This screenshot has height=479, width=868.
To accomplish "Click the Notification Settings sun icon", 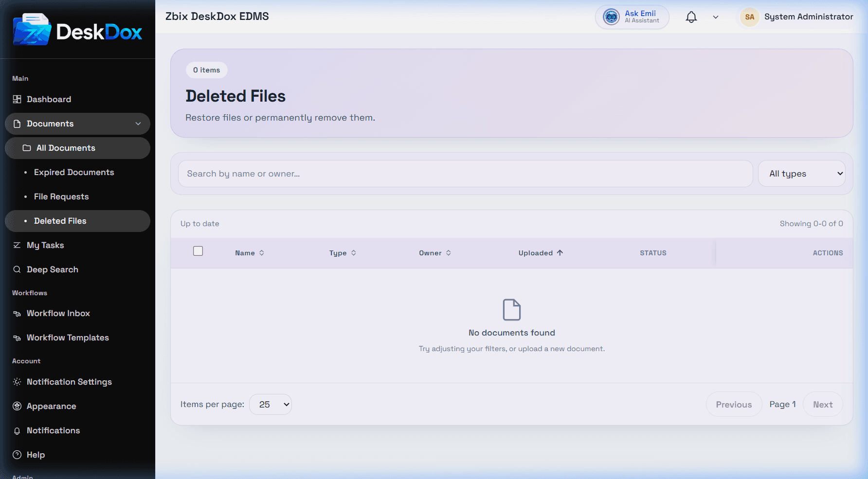I will (x=17, y=382).
